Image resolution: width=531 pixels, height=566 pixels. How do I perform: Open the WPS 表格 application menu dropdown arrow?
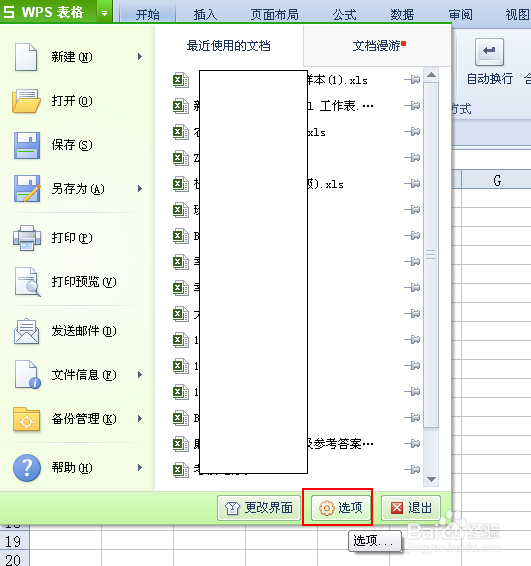pos(104,13)
